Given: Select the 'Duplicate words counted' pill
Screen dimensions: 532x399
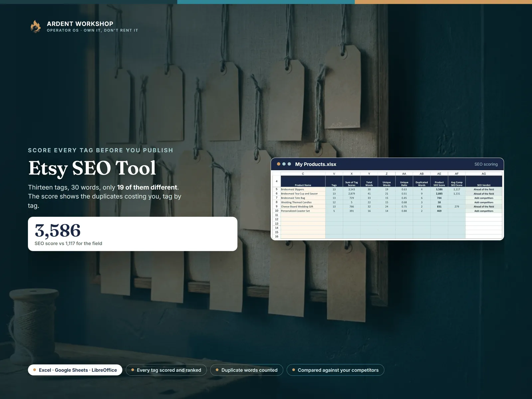Looking at the screenshot, I should [x=247, y=370].
